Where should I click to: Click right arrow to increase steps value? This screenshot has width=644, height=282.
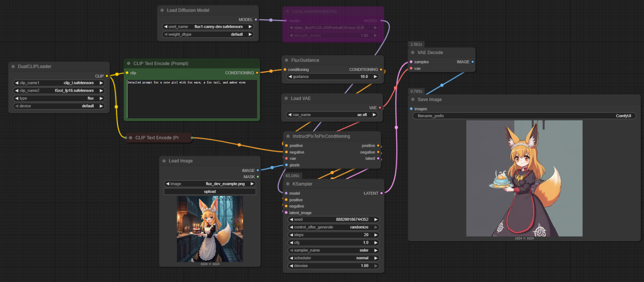[x=376, y=235]
